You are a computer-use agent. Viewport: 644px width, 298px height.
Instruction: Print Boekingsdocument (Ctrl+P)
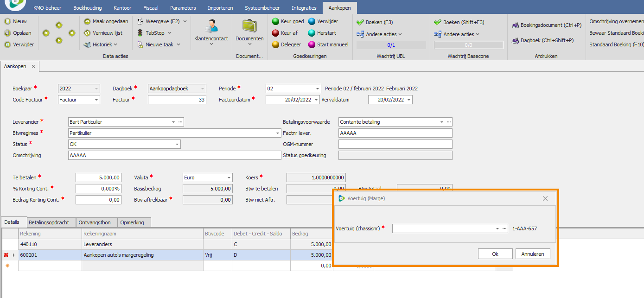coord(515,25)
